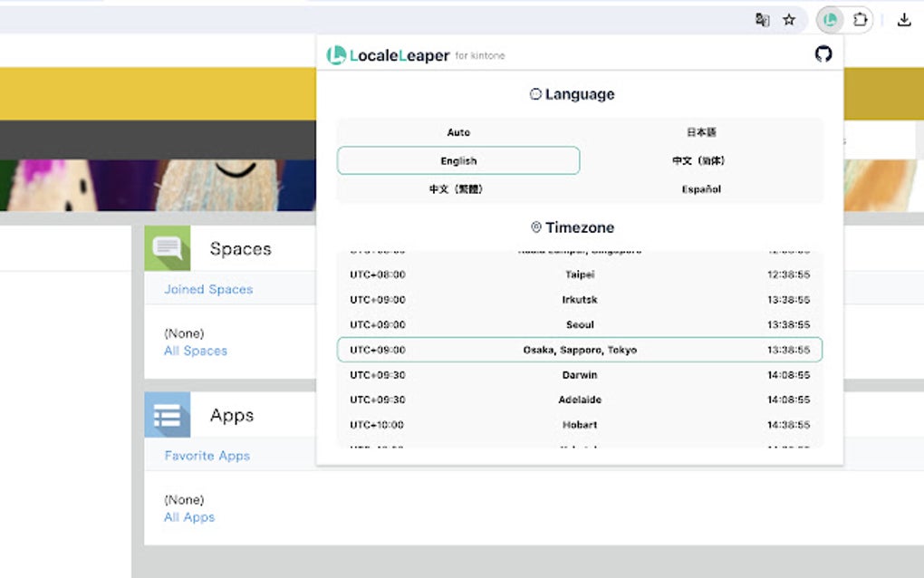Screen dimensions: 924x578
Task: Choose the Seoul timezone row
Action: point(580,324)
